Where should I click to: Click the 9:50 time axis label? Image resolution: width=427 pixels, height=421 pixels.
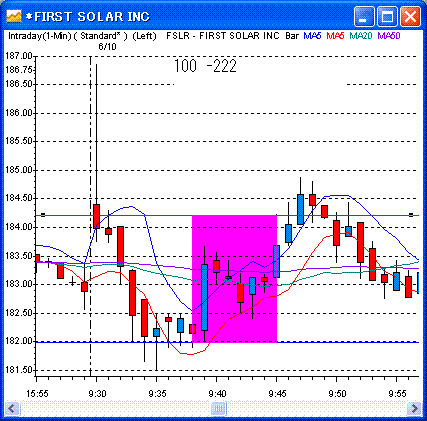338,394
